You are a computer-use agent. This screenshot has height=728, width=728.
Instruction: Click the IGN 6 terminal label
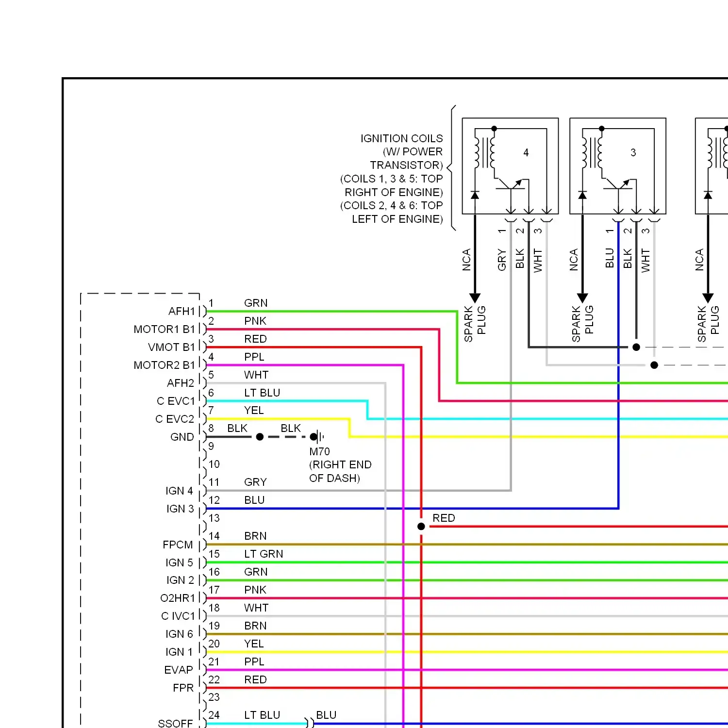point(179,634)
